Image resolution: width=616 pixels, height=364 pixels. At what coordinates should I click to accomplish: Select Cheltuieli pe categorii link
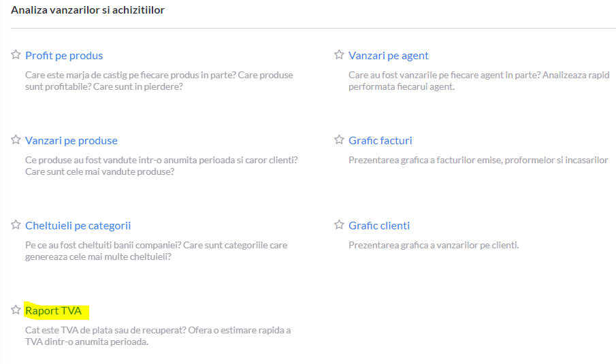pos(78,226)
